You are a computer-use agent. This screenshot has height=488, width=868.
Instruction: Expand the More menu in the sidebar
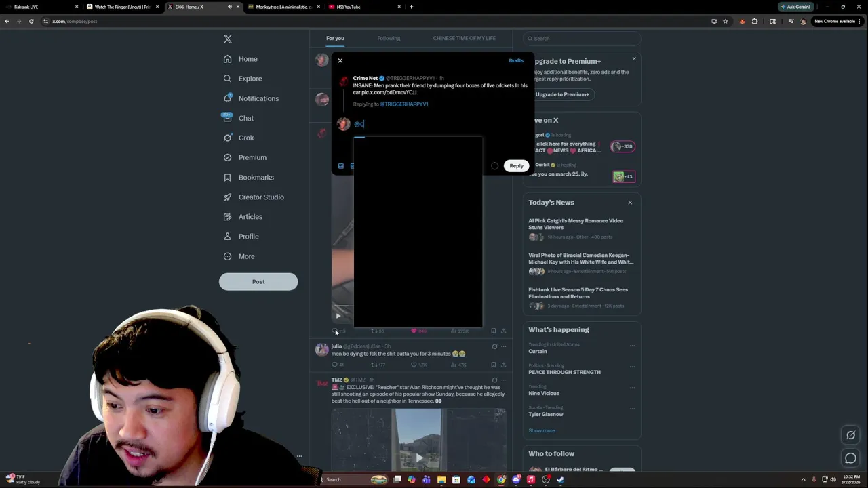tap(239, 256)
